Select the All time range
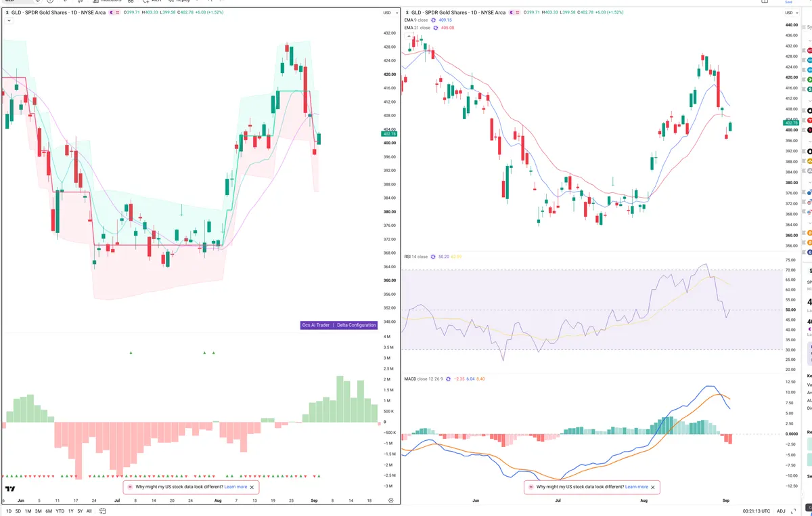Image resolution: width=812 pixels, height=516 pixels. pyautogui.click(x=89, y=511)
